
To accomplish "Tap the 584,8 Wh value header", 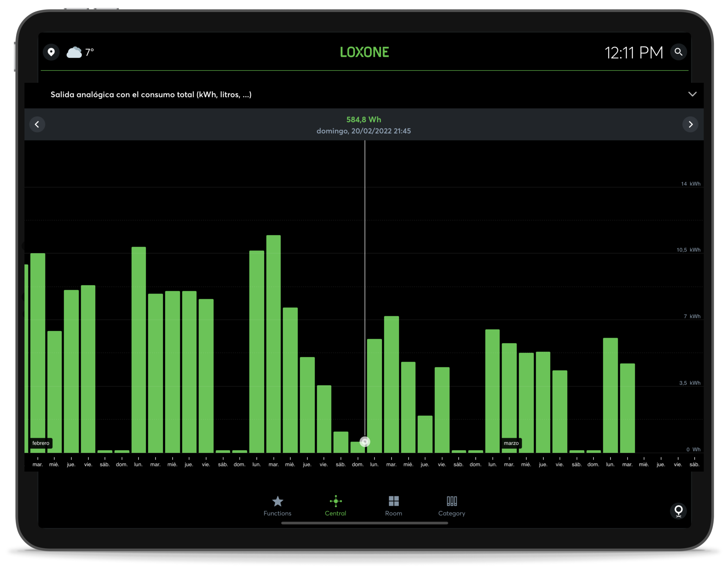I will pyautogui.click(x=363, y=120).
